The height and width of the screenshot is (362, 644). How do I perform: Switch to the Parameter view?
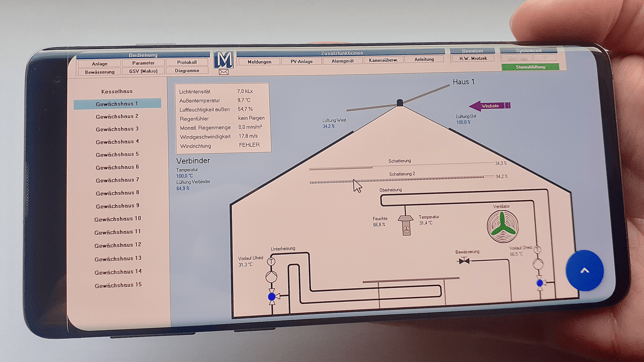point(144,63)
